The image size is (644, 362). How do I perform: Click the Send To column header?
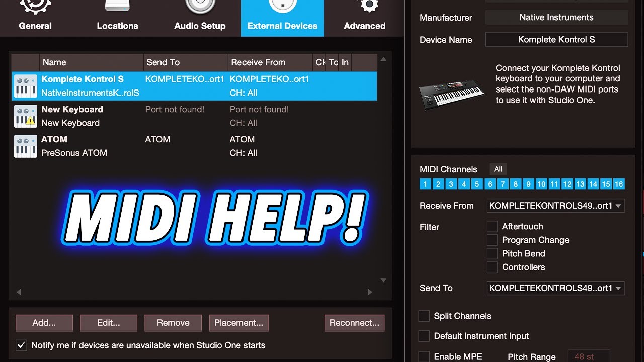point(186,62)
